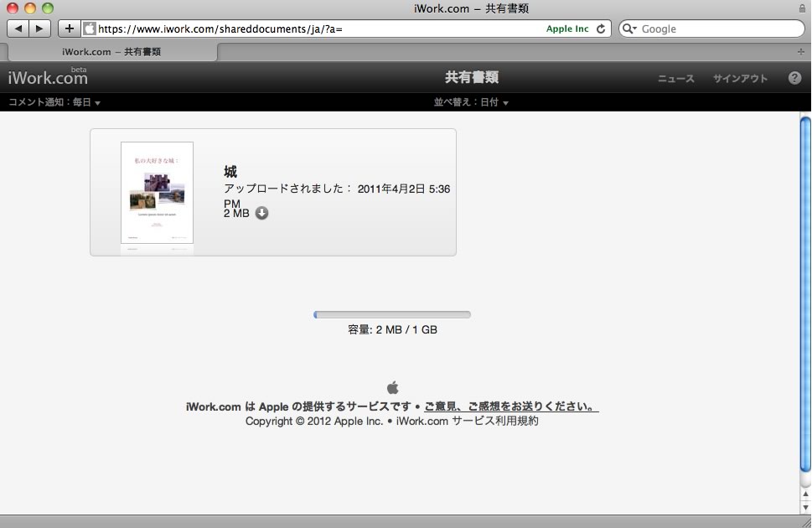Click the 容量: 2 MB / 1 GB text

(392, 329)
